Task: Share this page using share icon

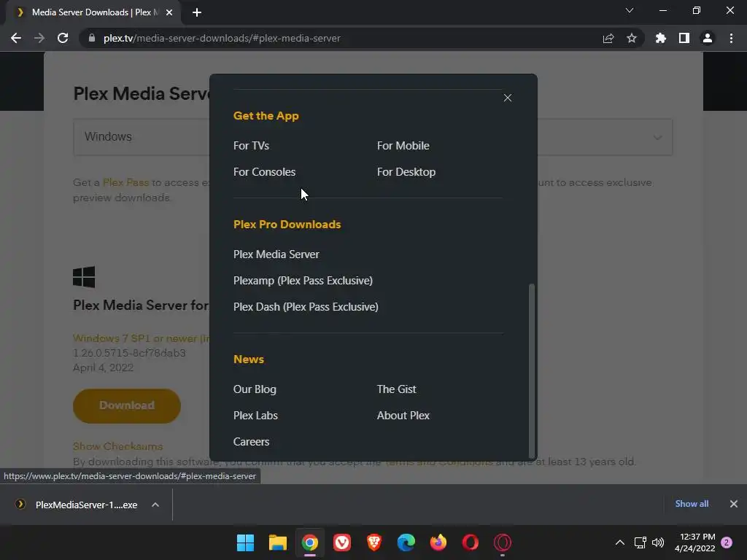Action: (x=608, y=38)
